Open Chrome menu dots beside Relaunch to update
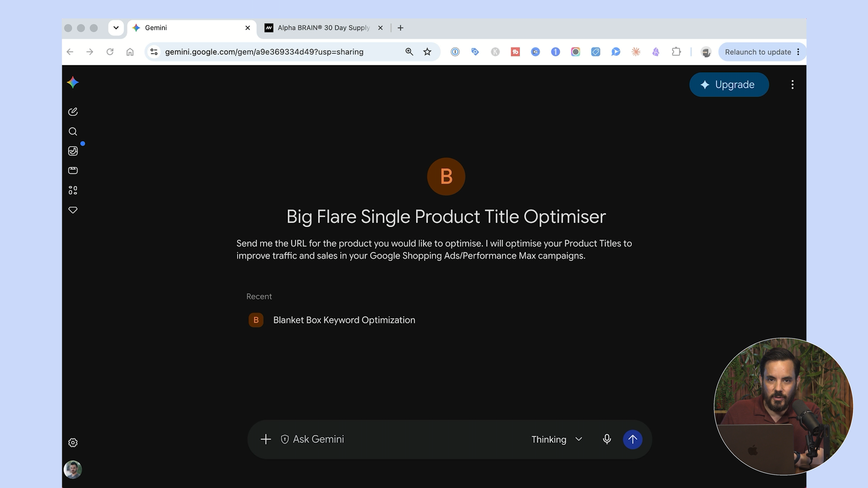Viewport: 868px width, 488px height. pyautogui.click(x=798, y=52)
